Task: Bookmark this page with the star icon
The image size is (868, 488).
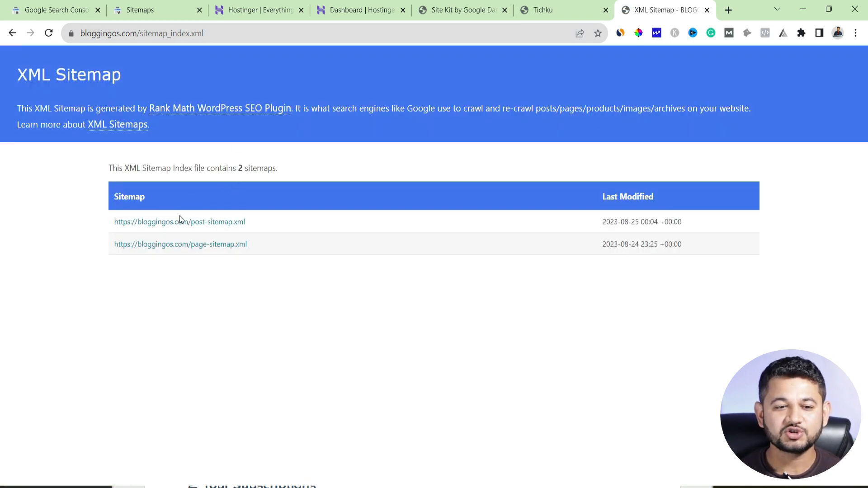Action: [598, 33]
